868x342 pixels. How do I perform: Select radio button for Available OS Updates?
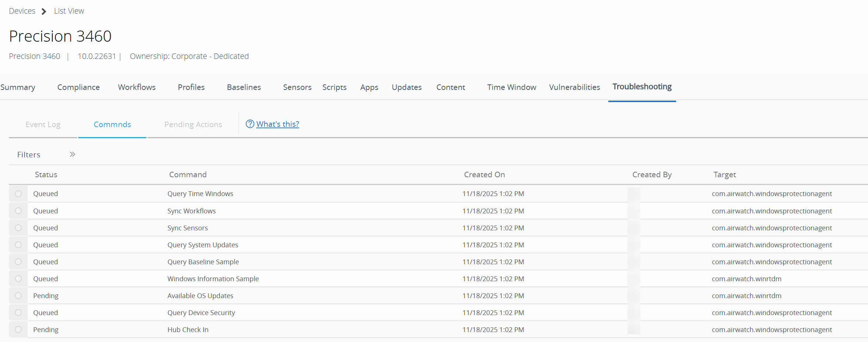coord(18,296)
